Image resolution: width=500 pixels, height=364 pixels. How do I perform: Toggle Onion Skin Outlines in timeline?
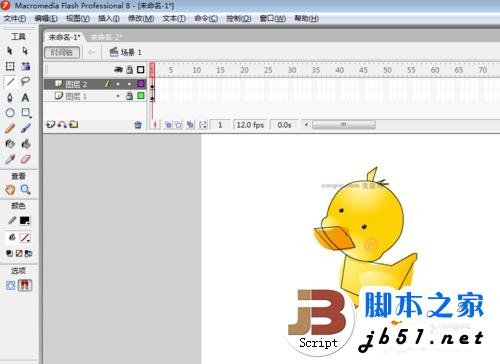(x=179, y=125)
